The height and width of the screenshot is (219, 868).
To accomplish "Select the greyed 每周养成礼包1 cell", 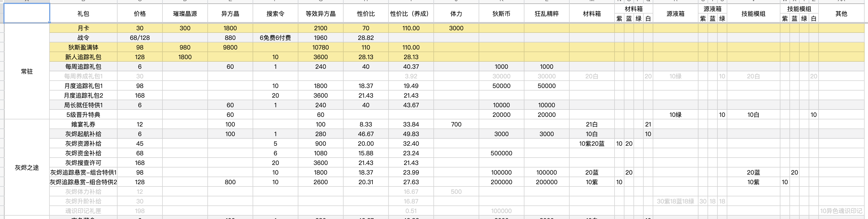I will point(83,76).
